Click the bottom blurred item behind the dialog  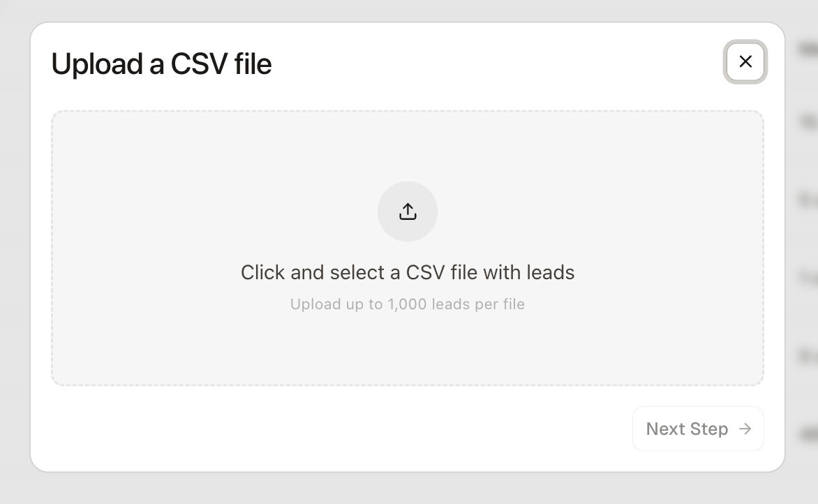click(808, 434)
